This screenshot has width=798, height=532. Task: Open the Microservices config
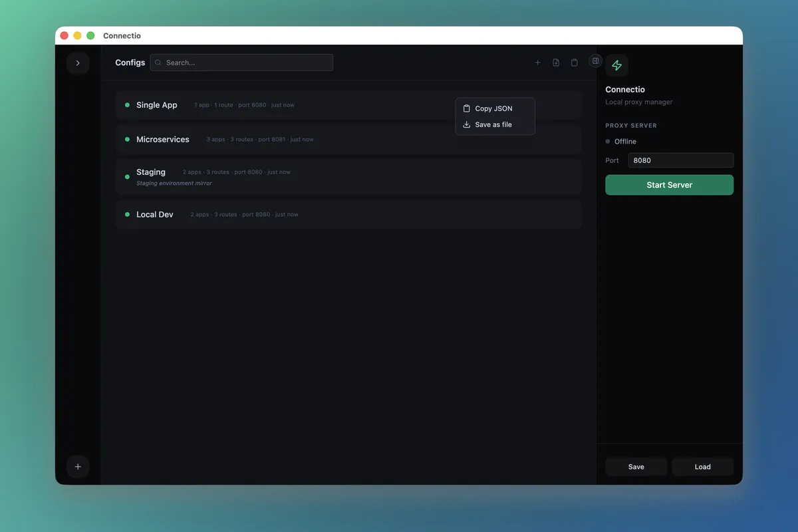(348, 140)
